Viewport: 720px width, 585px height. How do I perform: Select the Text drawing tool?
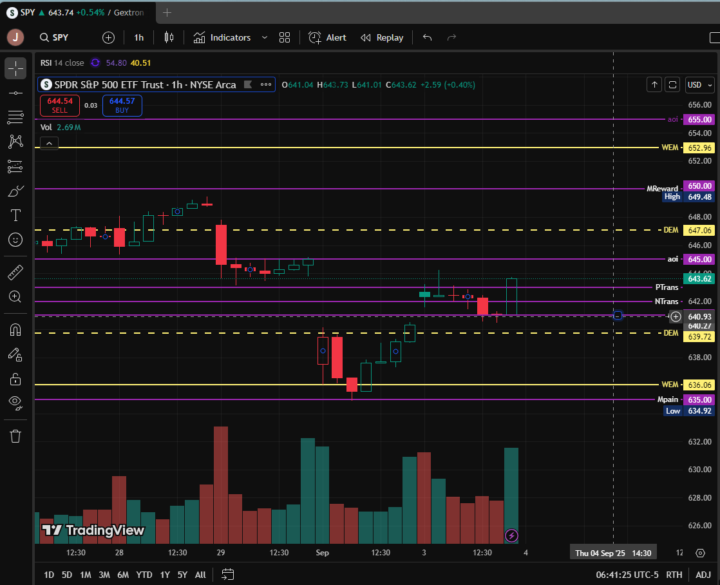tap(15, 215)
